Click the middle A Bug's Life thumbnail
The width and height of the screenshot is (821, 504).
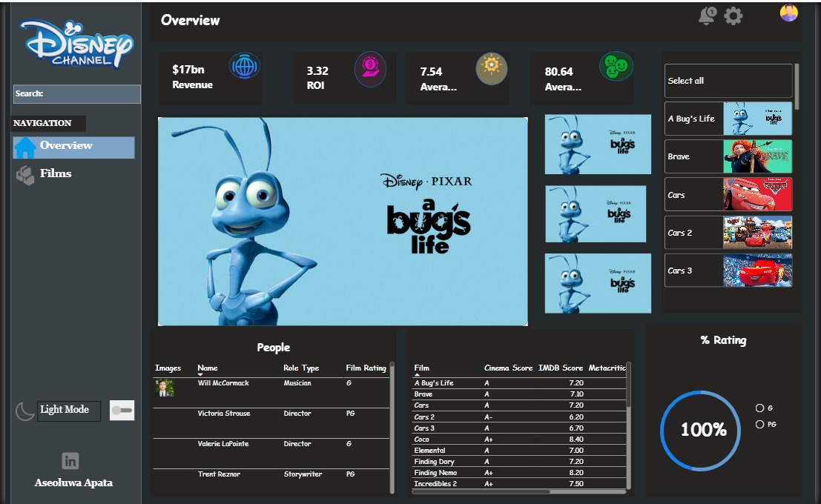[x=596, y=214]
